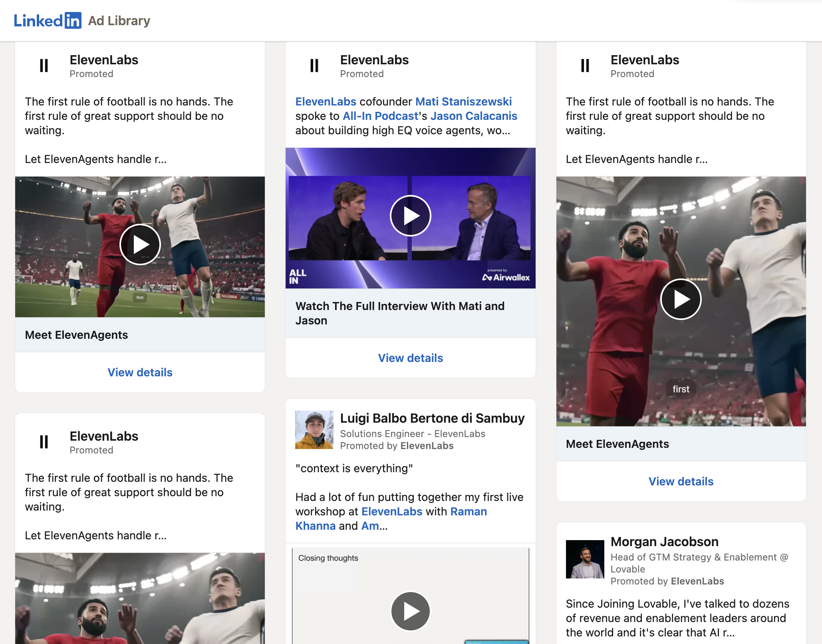The width and height of the screenshot is (822, 644).
Task: Click the name Luigi Balbo Bertone di Sambuy
Action: click(x=433, y=418)
